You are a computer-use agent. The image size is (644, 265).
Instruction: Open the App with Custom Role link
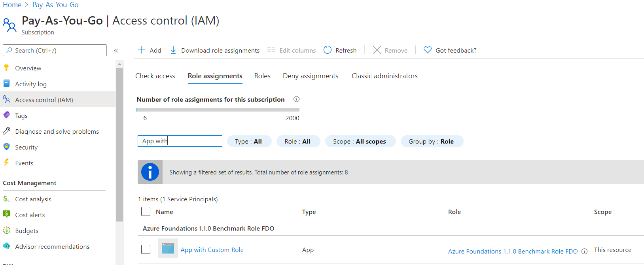click(212, 250)
